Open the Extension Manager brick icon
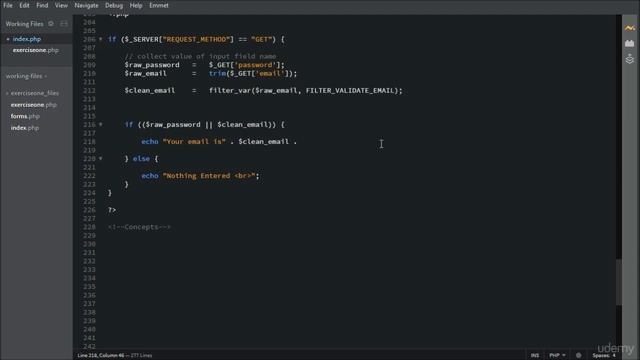This screenshot has height=360, width=640. click(x=629, y=43)
